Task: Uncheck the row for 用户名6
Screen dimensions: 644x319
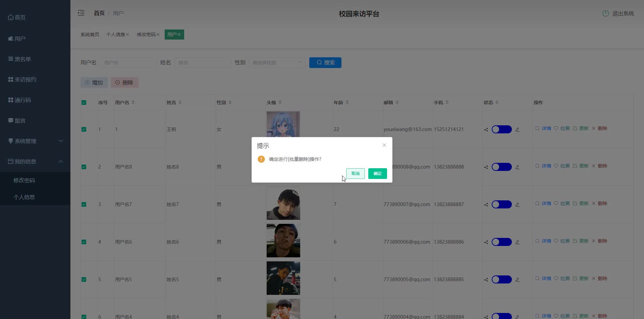Action: click(84, 242)
